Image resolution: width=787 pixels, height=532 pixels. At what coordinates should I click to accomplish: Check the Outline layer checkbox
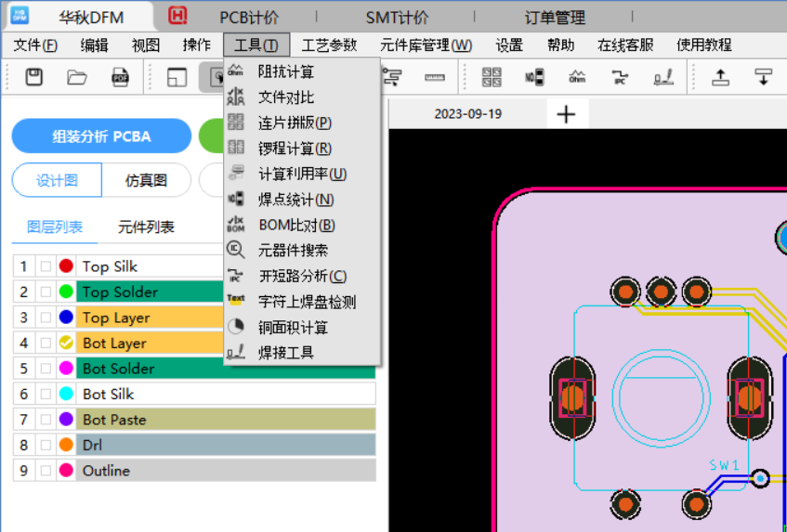pos(46,471)
